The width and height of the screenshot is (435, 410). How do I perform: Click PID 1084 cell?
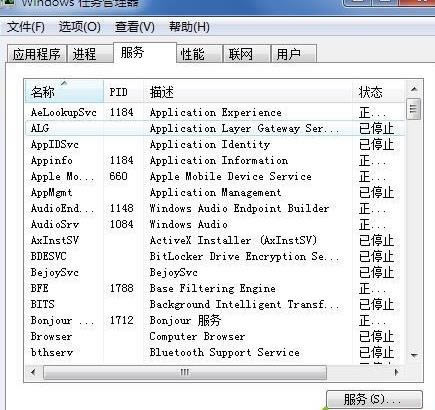[x=122, y=224]
